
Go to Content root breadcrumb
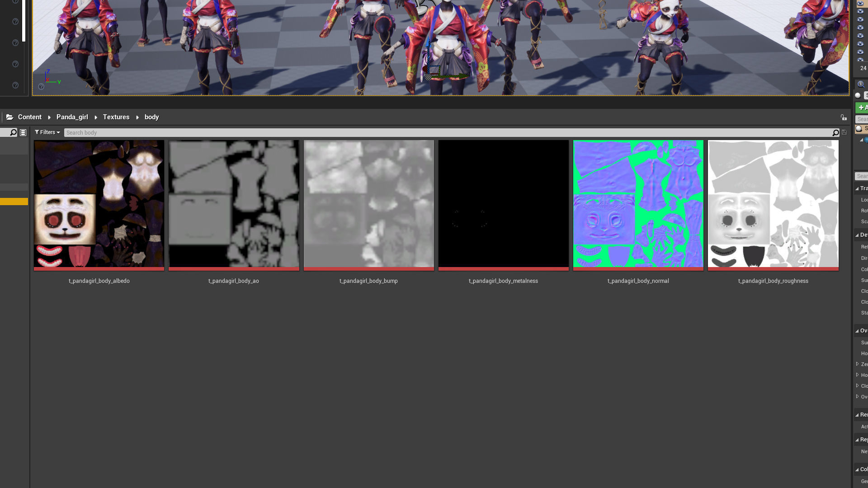click(30, 117)
